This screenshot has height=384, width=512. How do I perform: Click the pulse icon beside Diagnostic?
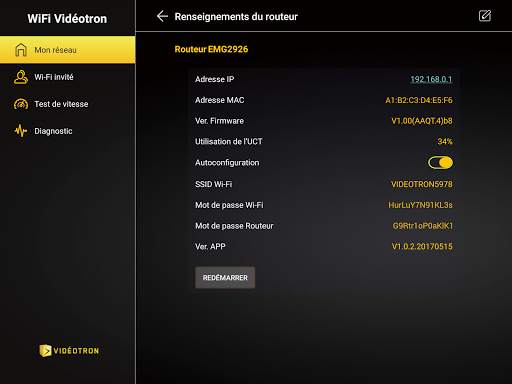click(x=21, y=131)
